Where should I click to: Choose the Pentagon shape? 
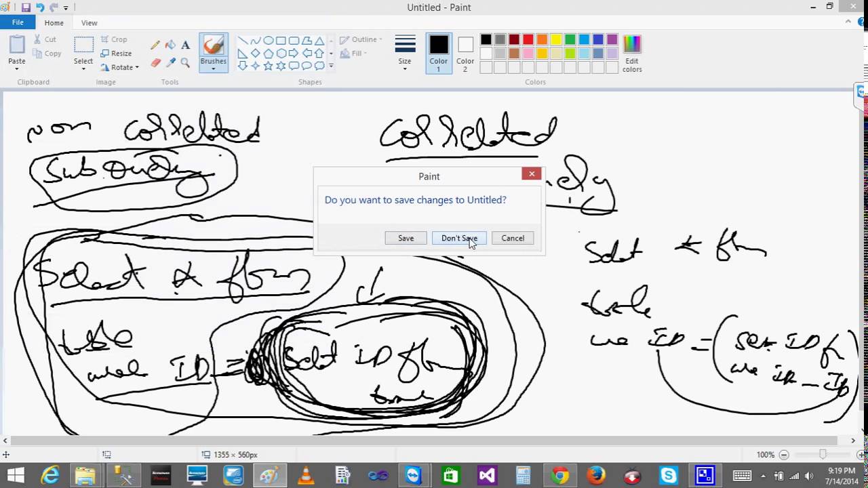click(x=269, y=53)
